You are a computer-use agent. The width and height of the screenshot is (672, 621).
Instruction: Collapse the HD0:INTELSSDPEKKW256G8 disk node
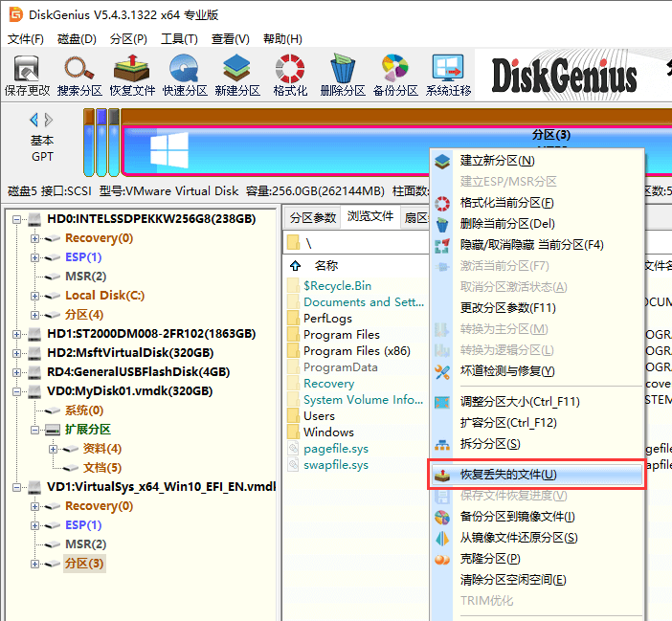(16, 219)
